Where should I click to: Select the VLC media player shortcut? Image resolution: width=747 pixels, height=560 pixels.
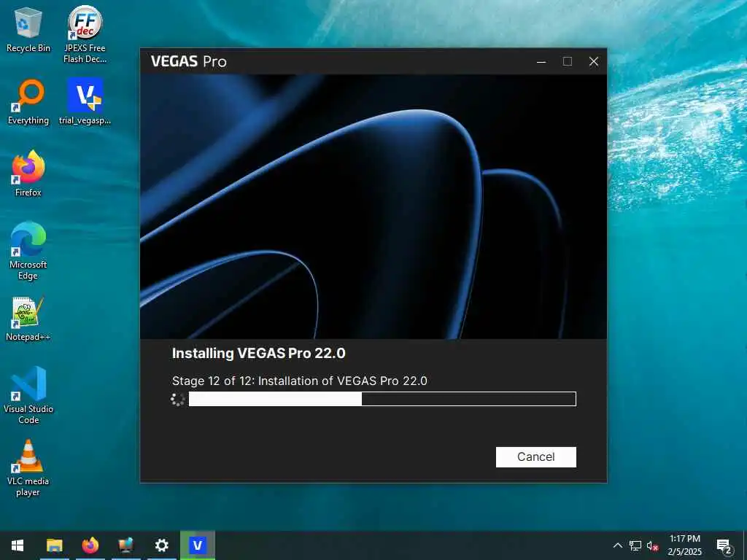pos(28,468)
